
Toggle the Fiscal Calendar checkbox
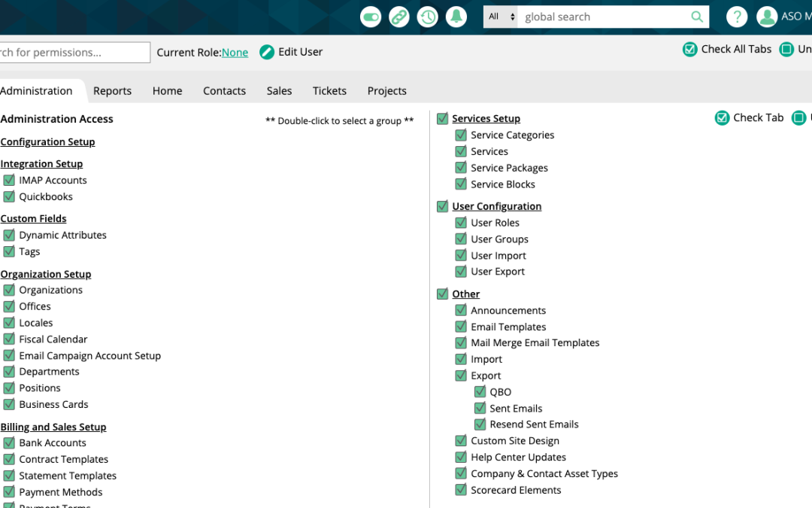pyautogui.click(x=9, y=339)
